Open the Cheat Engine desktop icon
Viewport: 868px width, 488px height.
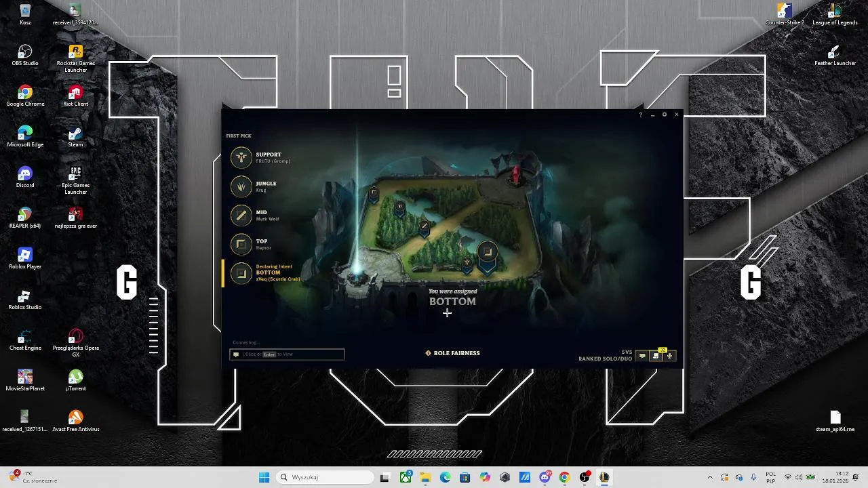coord(25,340)
